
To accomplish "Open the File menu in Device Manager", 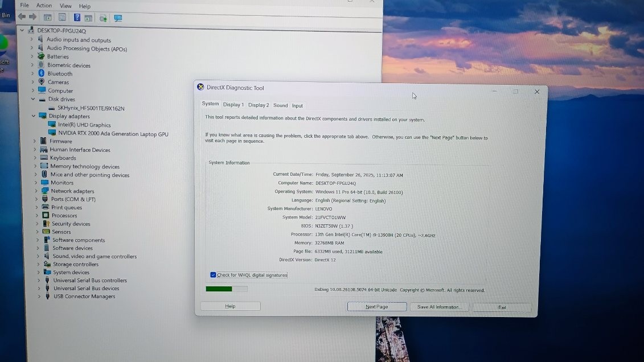I will [x=24, y=5].
